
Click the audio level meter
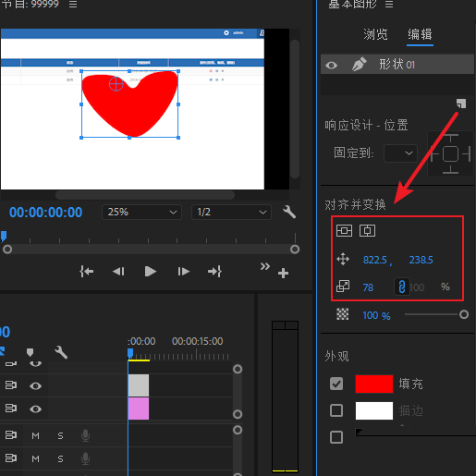click(285, 397)
